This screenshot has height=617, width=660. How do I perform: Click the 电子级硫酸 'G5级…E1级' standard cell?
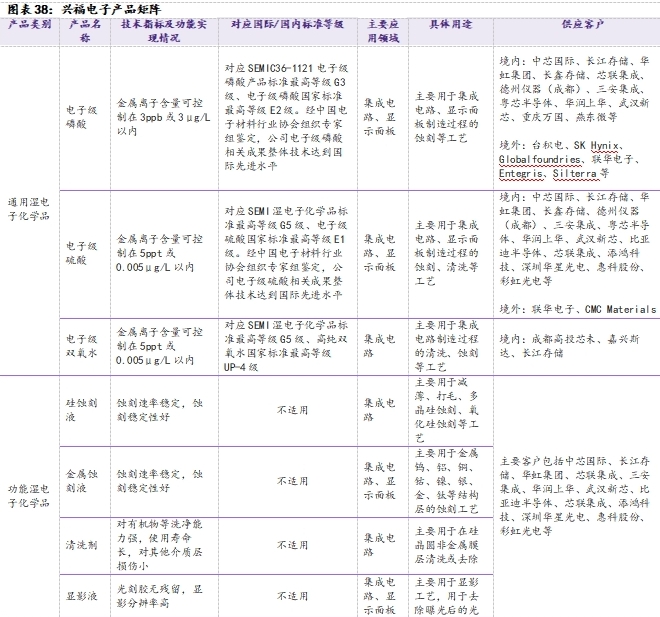point(286,253)
